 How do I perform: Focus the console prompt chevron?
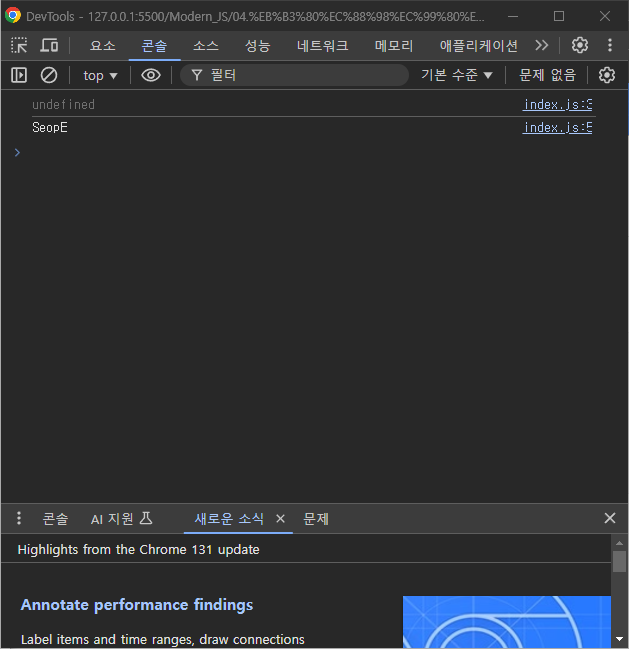[17, 153]
